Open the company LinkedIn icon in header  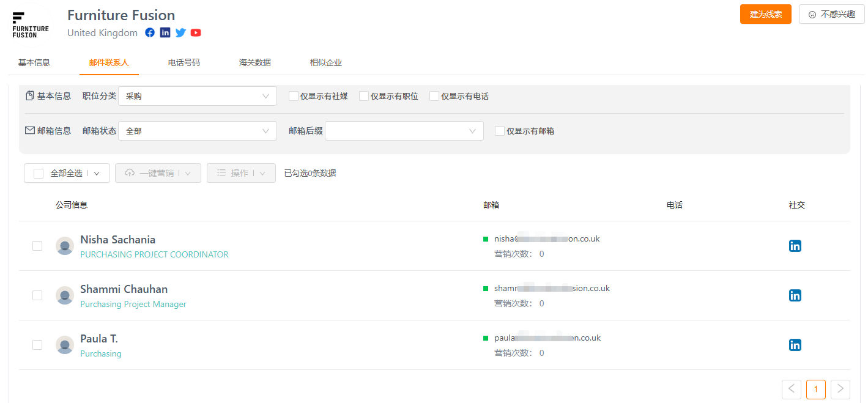point(165,32)
